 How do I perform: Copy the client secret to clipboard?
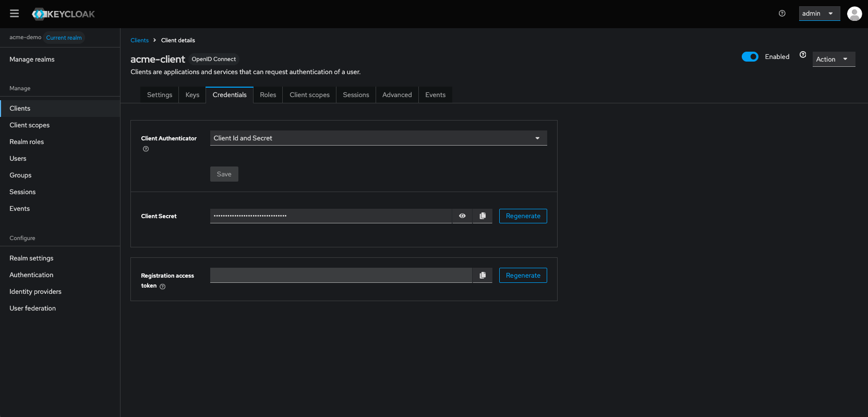tap(483, 216)
